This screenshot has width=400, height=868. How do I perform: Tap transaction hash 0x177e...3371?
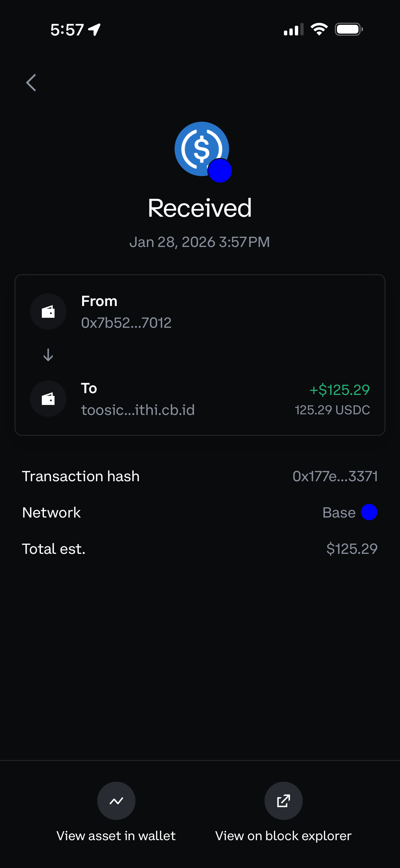pyautogui.click(x=335, y=476)
